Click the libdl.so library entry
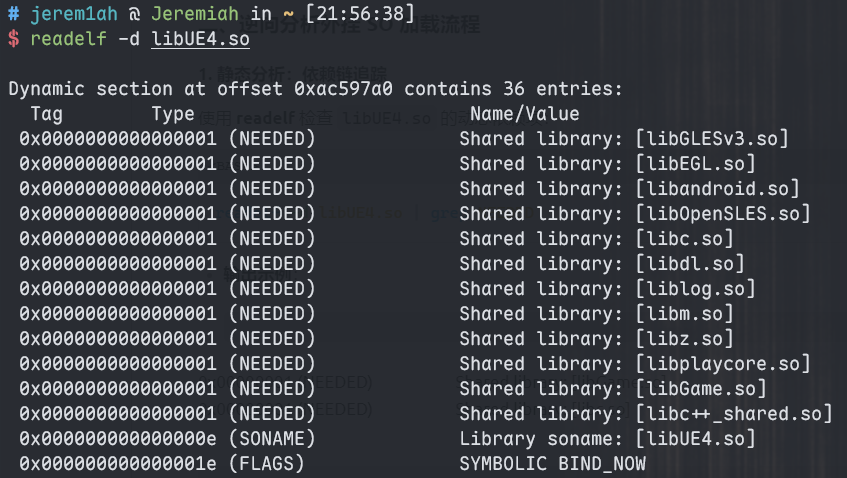This screenshot has width=847, height=478. [x=690, y=263]
